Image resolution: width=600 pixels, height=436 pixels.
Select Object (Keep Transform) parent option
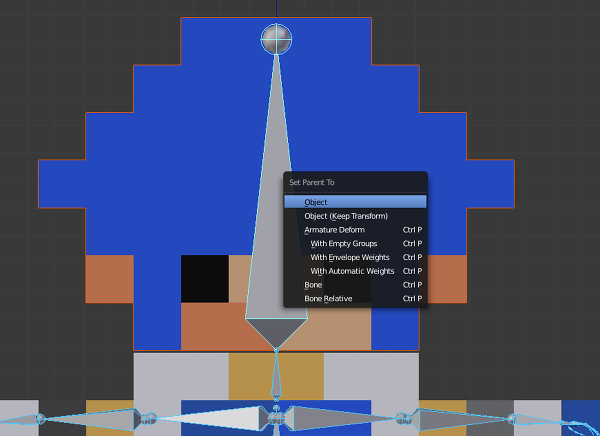pos(355,216)
